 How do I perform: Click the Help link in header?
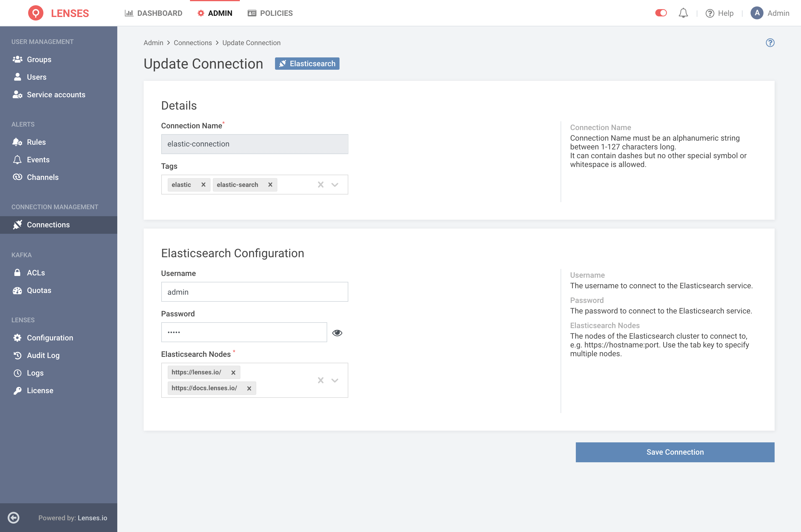[x=726, y=13]
